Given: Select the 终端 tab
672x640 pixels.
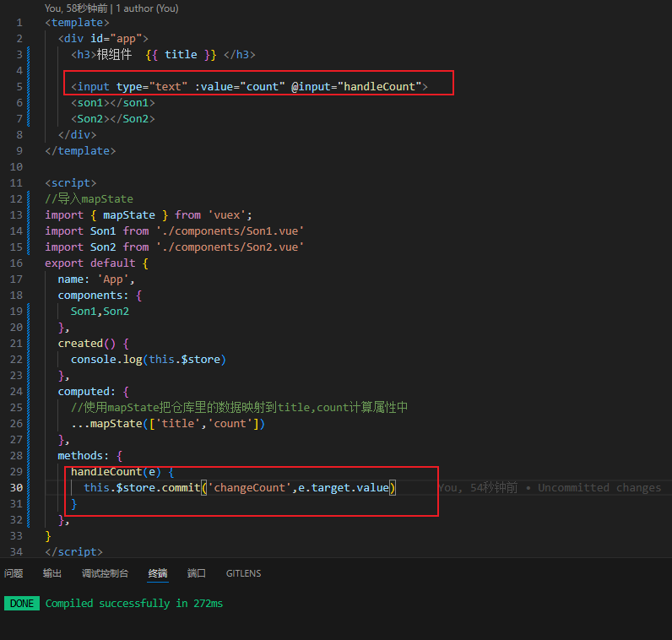Looking at the screenshot, I should [x=158, y=573].
